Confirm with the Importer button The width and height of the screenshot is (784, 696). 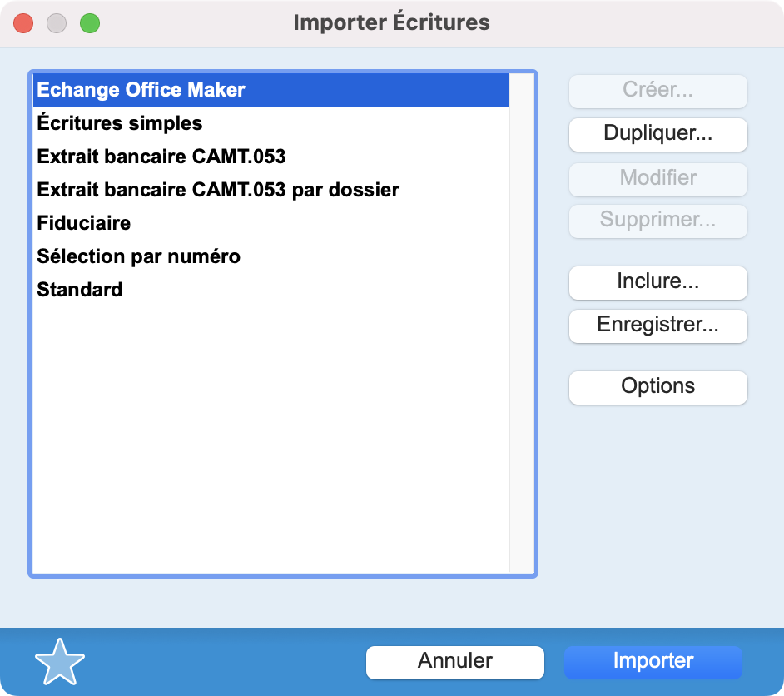653,662
